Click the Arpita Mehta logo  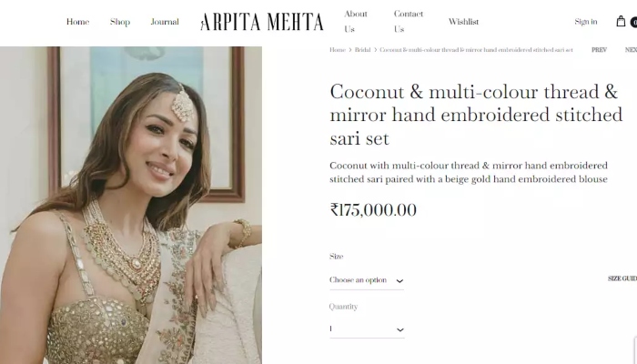tap(262, 22)
